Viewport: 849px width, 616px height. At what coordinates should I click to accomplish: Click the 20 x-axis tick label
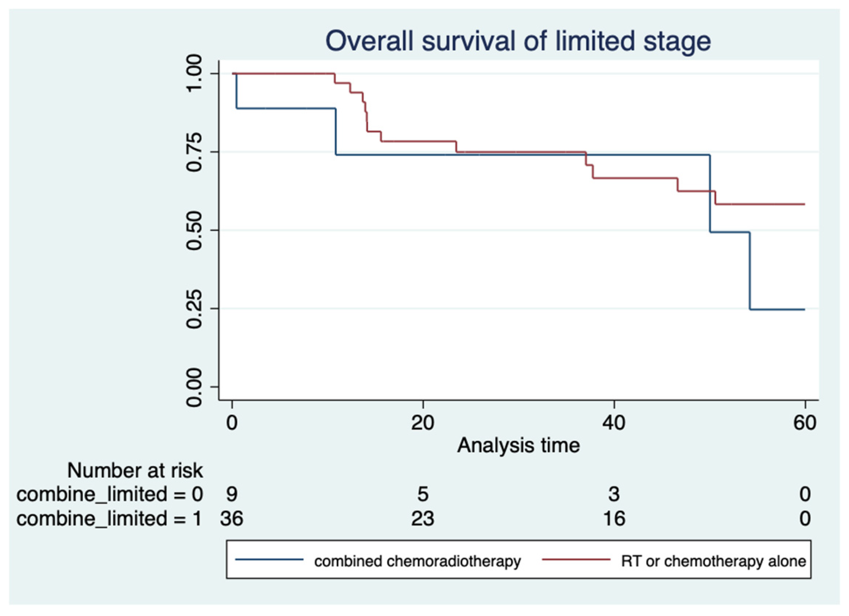pos(423,422)
